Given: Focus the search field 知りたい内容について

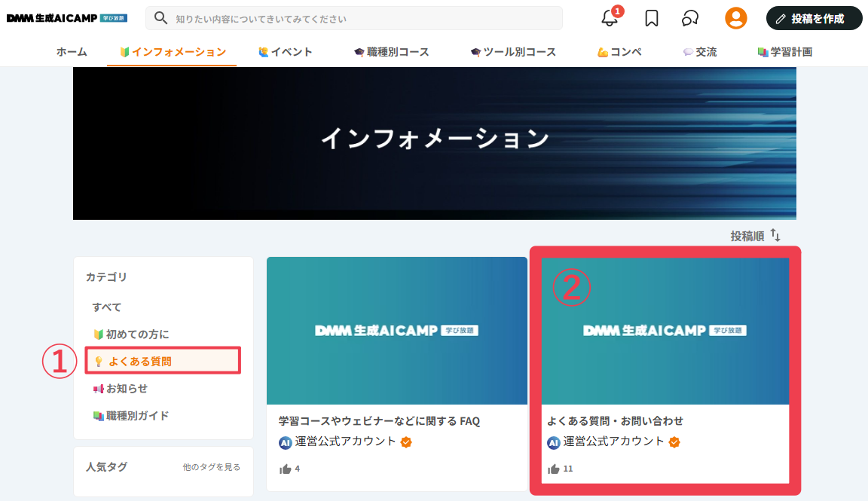Looking at the screenshot, I should 354,18.
